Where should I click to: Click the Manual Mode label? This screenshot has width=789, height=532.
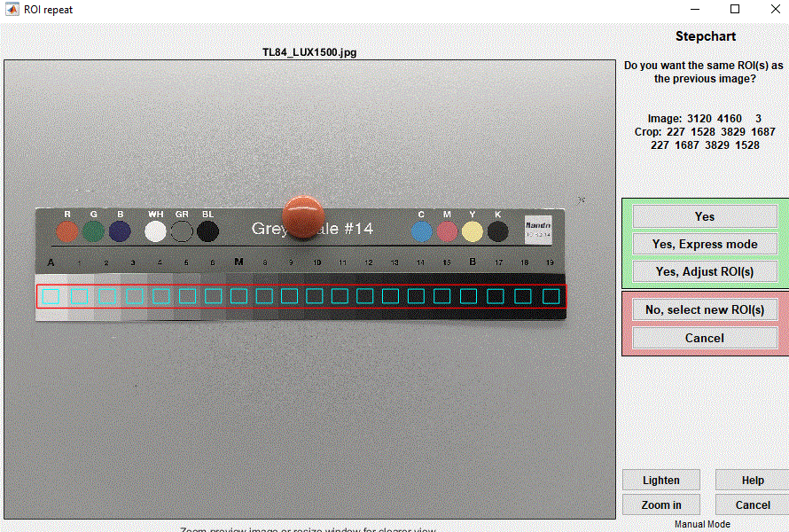pyautogui.click(x=702, y=524)
